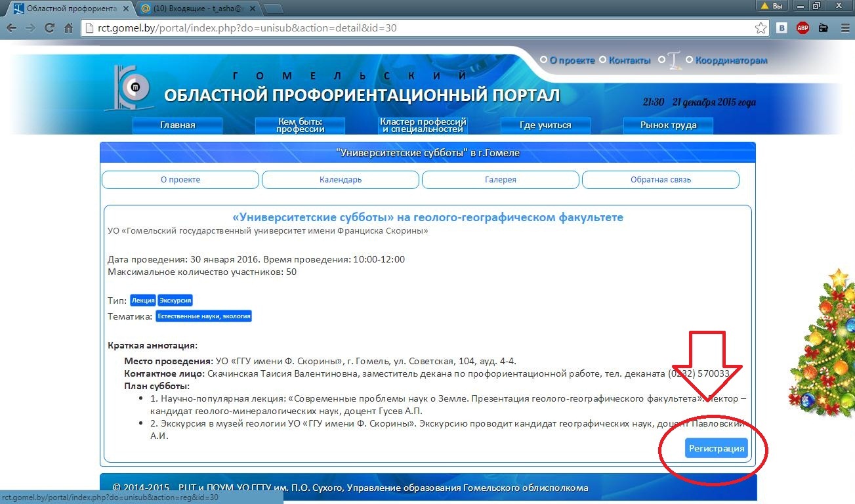
Task: Open the VK extension icon
Action: [782, 28]
